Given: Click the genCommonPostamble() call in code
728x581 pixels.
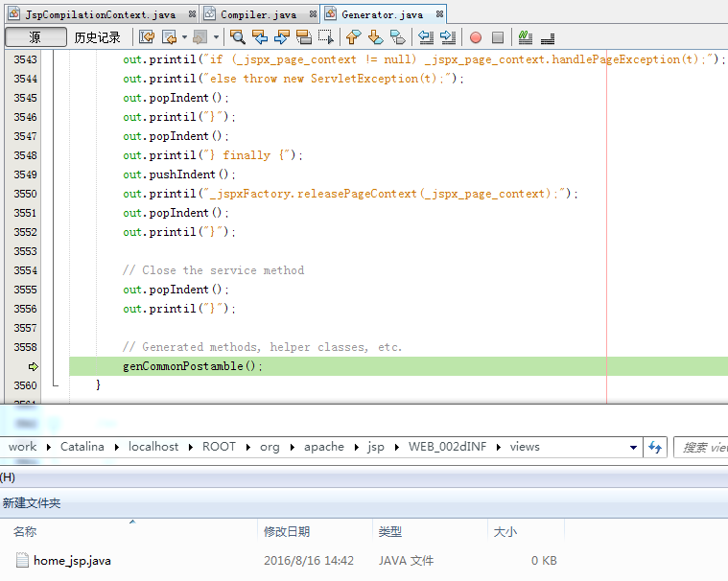Looking at the screenshot, I should click(x=192, y=366).
